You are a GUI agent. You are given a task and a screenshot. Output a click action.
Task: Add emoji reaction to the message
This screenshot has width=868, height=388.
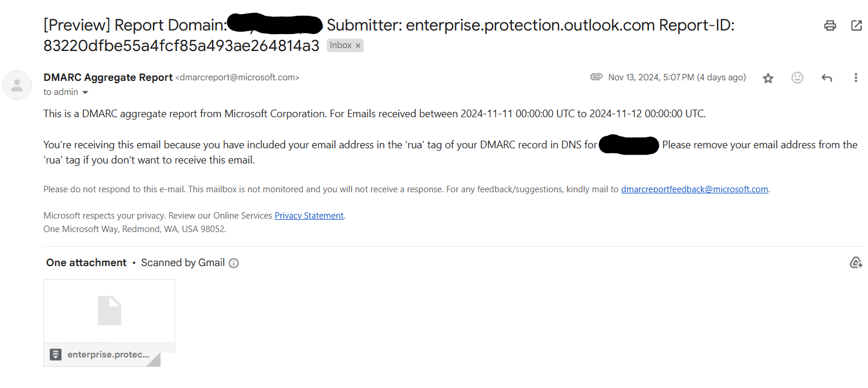click(797, 78)
